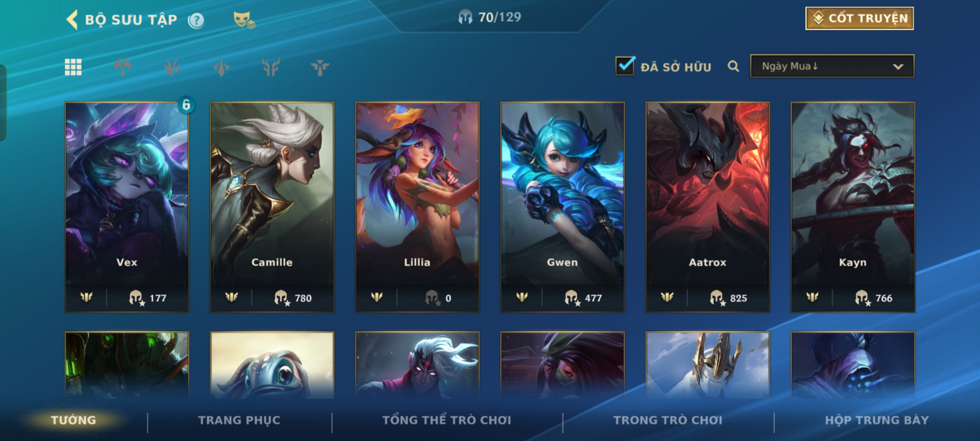Filter champions by the last role icon

(x=320, y=67)
